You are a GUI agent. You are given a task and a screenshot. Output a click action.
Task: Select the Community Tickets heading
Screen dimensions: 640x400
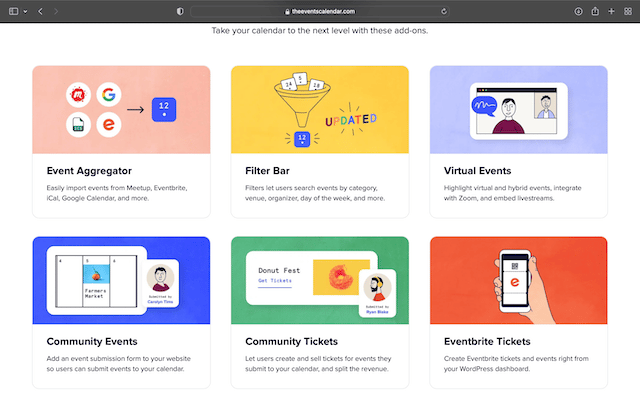point(291,341)
